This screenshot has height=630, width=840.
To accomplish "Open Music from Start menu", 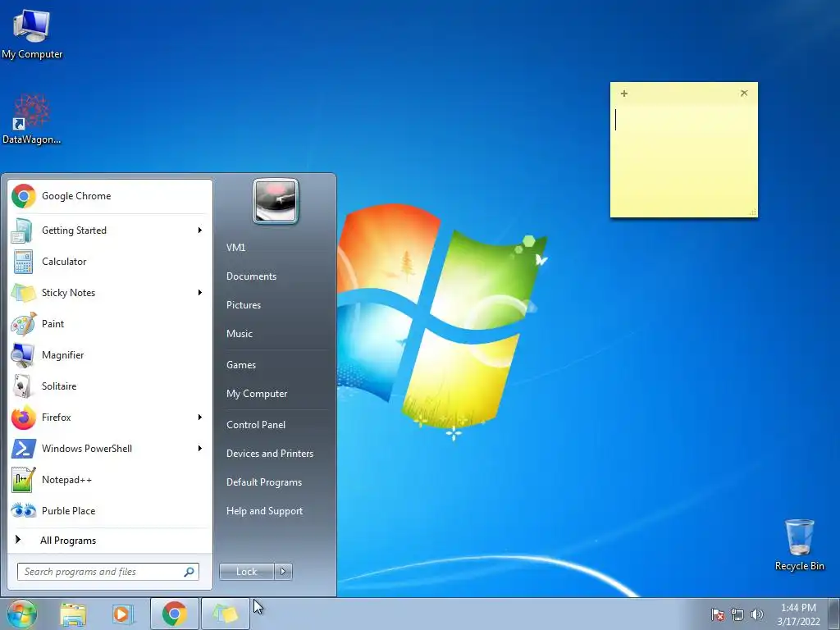I will click(239, 334).
